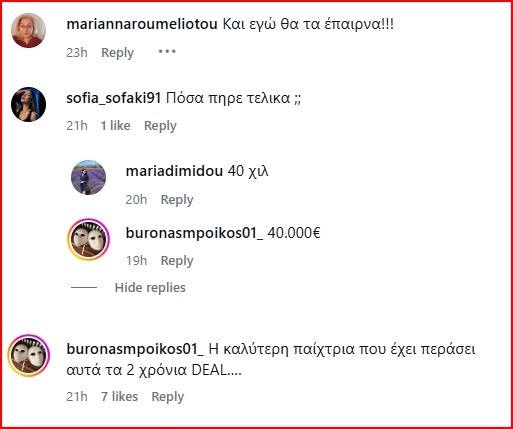This screenshot has height=429, width=513.
Task: Open mariadimidou's lavender field avatar
Action: pyautogui.click(x=88, y=177)
